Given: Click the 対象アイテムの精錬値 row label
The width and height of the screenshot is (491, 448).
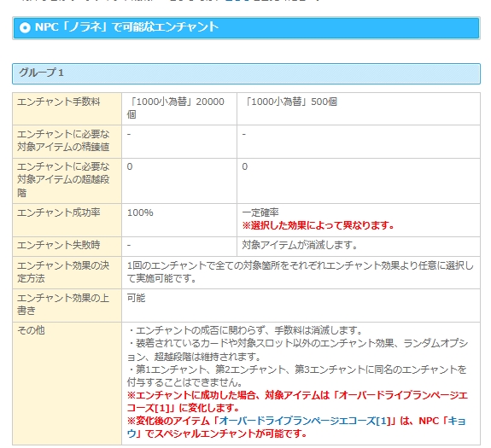Looking at the screenshot, I should (x=67, y=142).
